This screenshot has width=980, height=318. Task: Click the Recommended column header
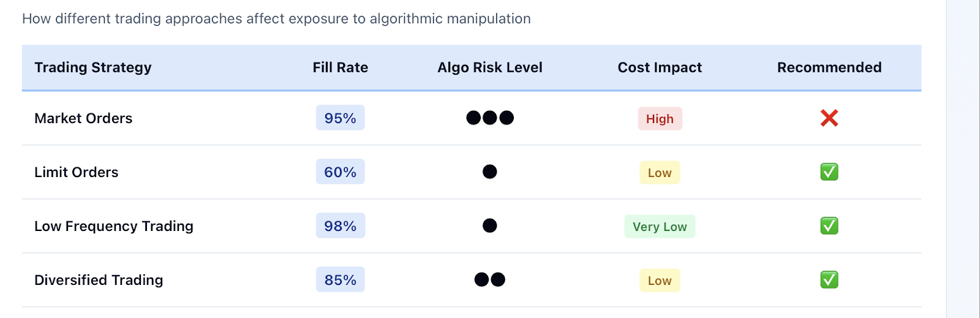click(829, 67)
